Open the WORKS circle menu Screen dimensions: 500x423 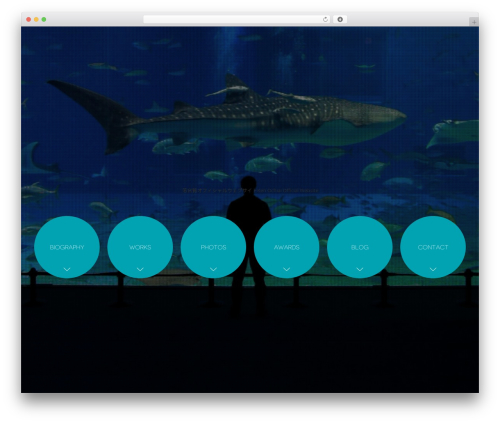[x=140, y=247]
